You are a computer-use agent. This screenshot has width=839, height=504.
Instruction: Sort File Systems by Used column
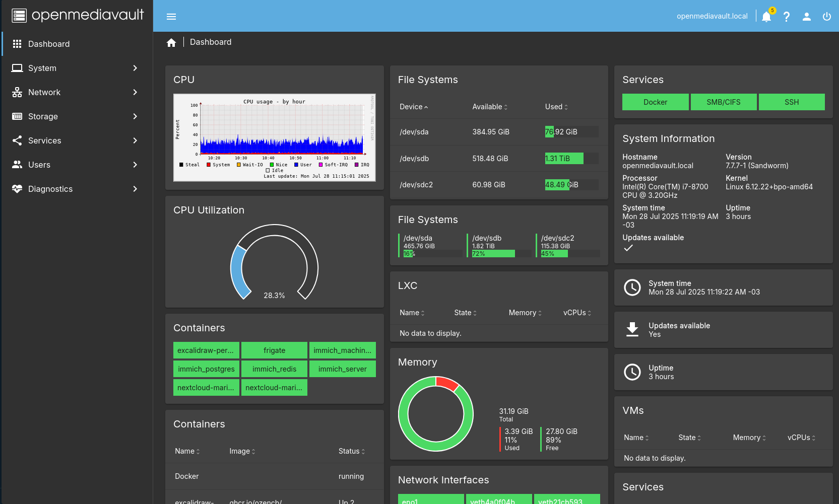coord(556,107)
